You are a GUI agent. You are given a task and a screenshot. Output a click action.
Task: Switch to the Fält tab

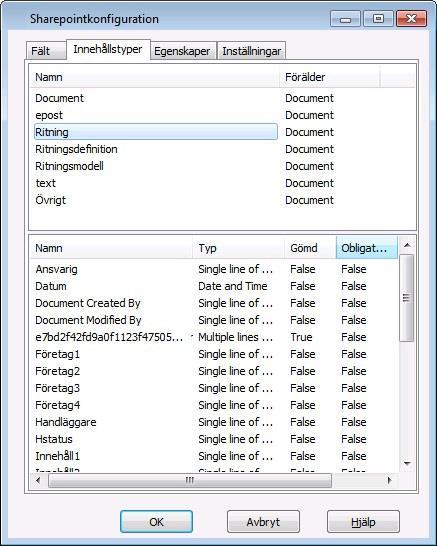[46, 51]
